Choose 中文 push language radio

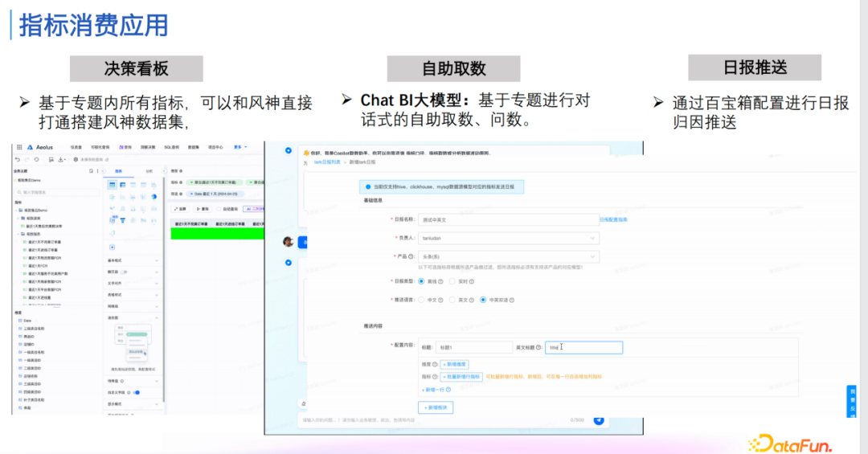[x=421, y=300]
